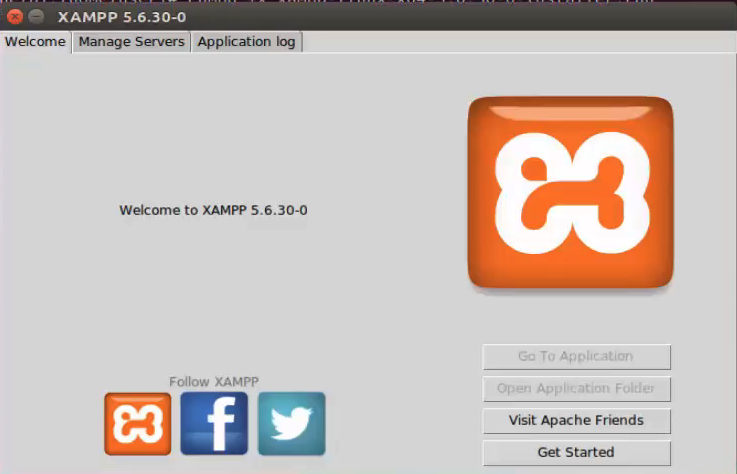The image size is (737, 474).
Task: Click empty tab strip right of Application log
Action: point(520,42)
